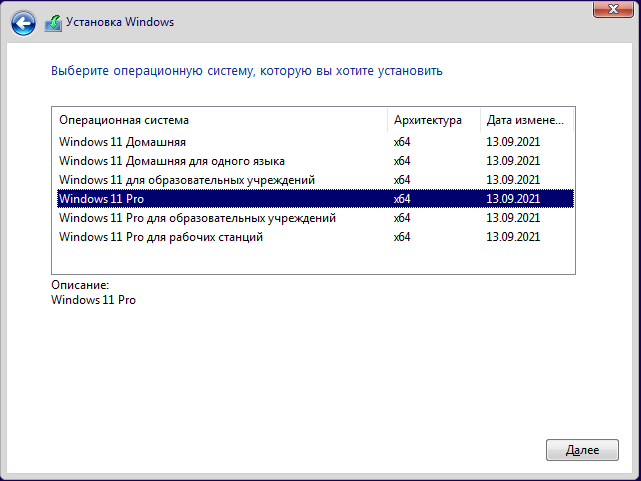Click x64 cell in highlighted Windows 11 Pro row
Viewport: 641px width, 481px height.
tap(402, 199)
